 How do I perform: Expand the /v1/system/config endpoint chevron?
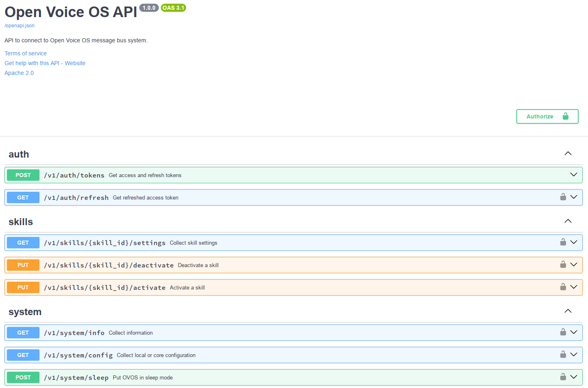(x=574, y=355)
